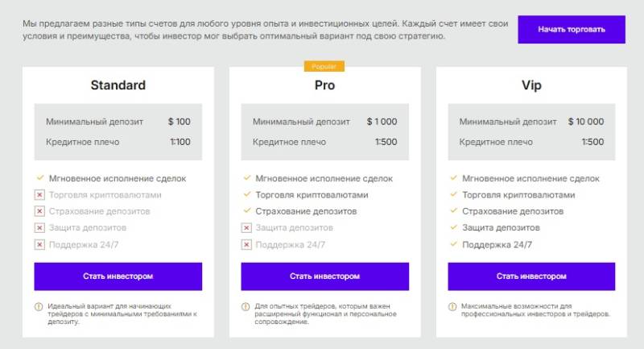Click the info icon below Pro plan

tap(246, 307)
